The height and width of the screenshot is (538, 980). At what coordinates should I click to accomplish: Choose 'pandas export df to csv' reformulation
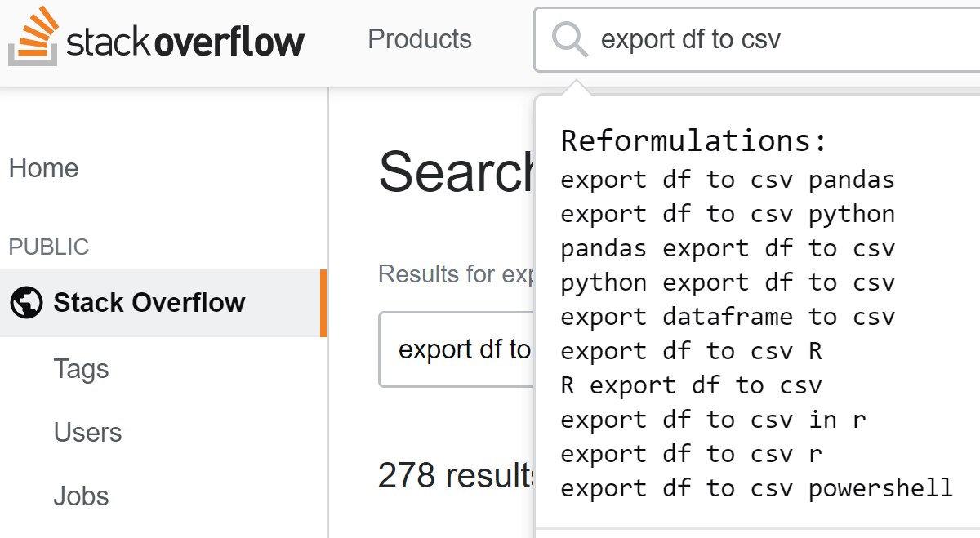[728, 248]
